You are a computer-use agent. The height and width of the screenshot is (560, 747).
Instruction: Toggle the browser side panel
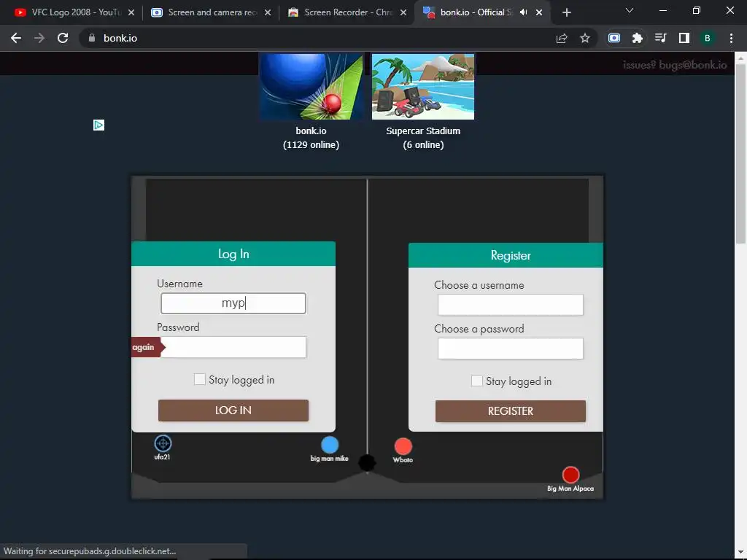684,38
